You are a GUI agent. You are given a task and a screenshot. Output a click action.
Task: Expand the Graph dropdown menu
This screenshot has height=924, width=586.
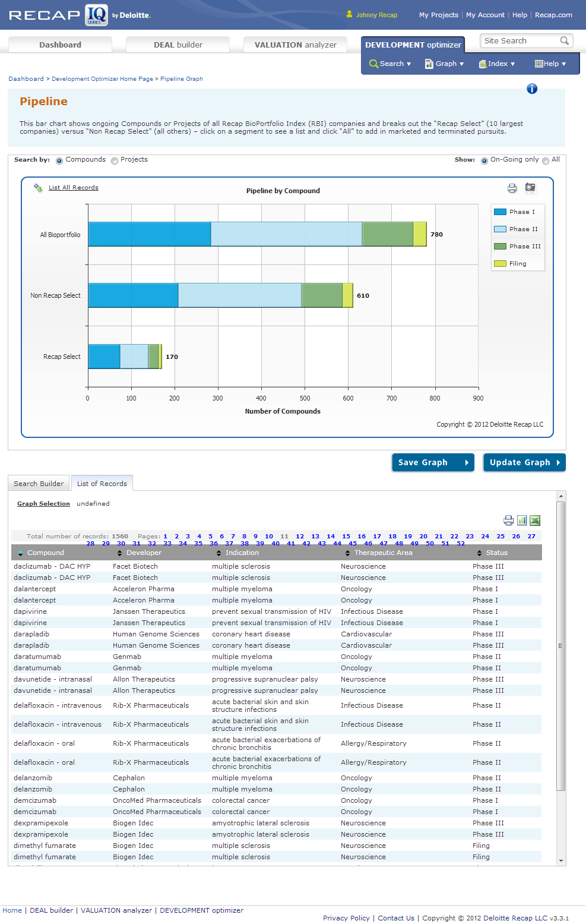445,64
